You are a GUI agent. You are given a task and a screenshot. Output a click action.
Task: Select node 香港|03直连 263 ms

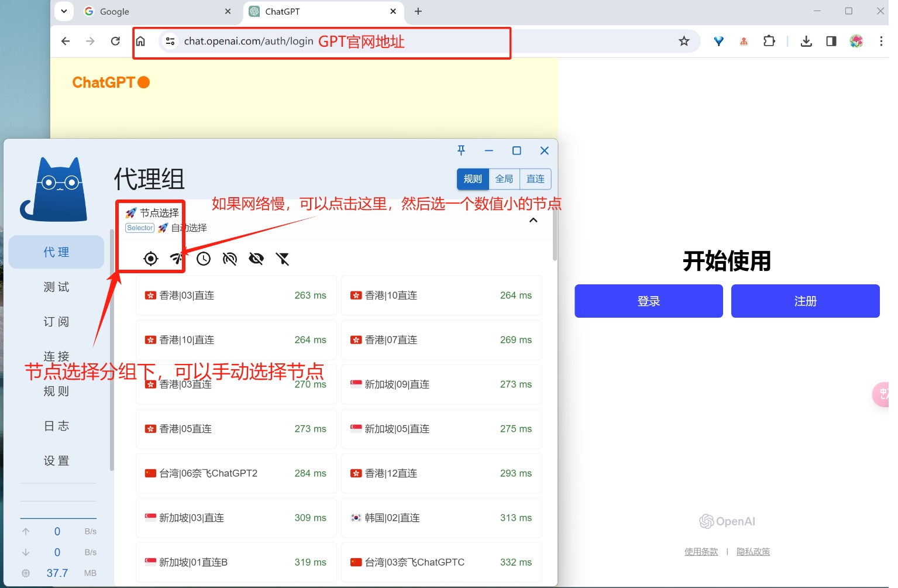[236, 295]
